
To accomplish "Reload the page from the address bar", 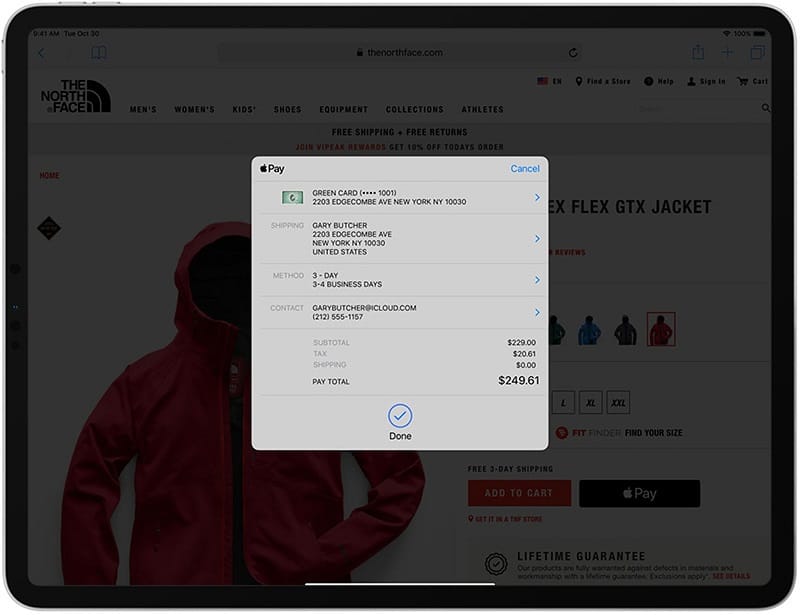I will 573,53.
